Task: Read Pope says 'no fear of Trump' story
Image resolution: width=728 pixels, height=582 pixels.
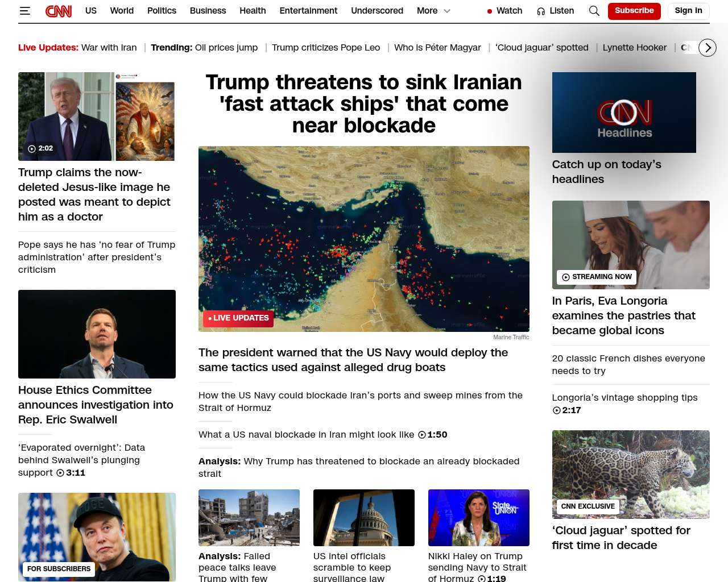Action: pos(97,257)
